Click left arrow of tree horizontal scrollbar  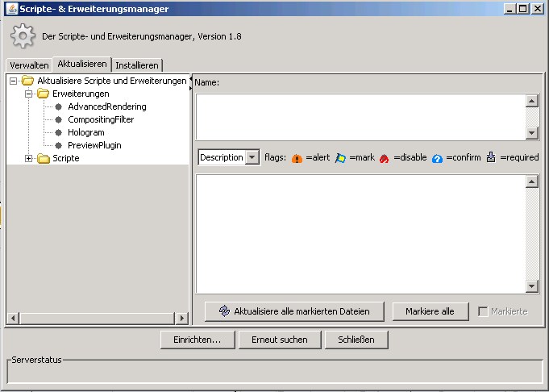pyautogui.click(x=14, y=318)
